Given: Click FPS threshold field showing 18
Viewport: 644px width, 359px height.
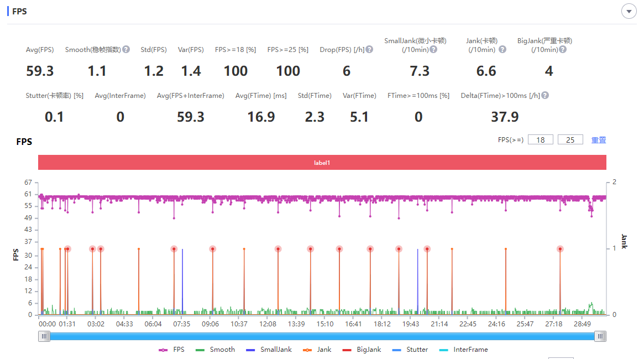Looking at the screenshot, I should click(x=541, y=140).
